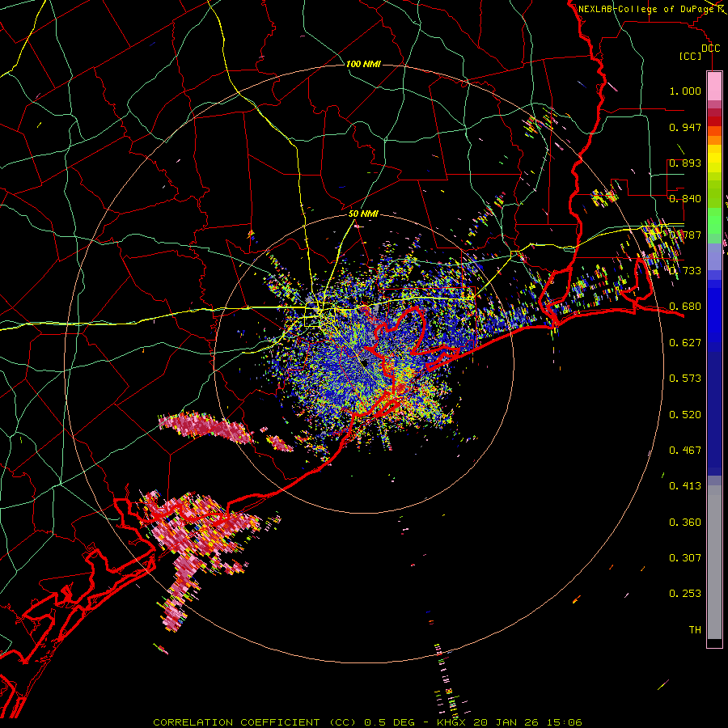Image resolution: width=728 pixels, height=728 pixels.
Task: Select the 0.947 scale value
Action: click(685, 127)
